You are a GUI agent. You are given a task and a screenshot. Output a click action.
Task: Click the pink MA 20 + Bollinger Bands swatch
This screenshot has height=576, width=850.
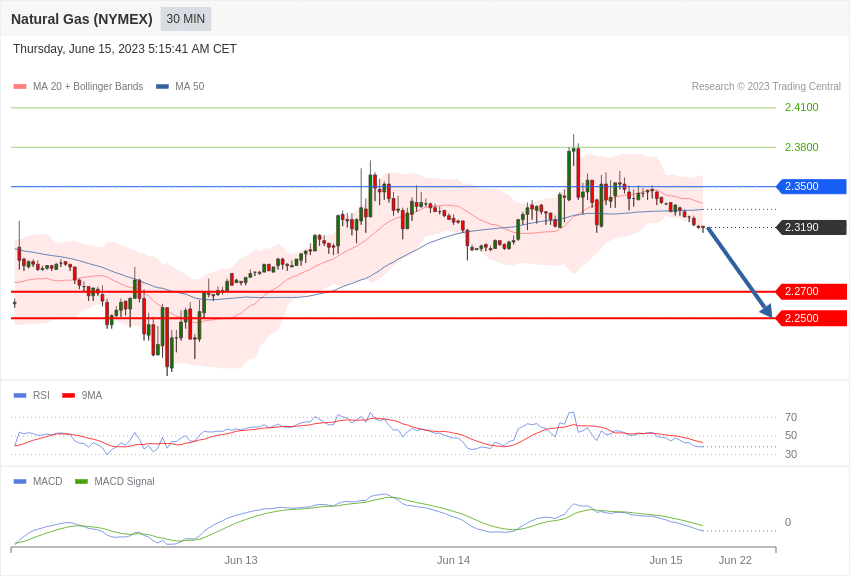pos(20,86)
